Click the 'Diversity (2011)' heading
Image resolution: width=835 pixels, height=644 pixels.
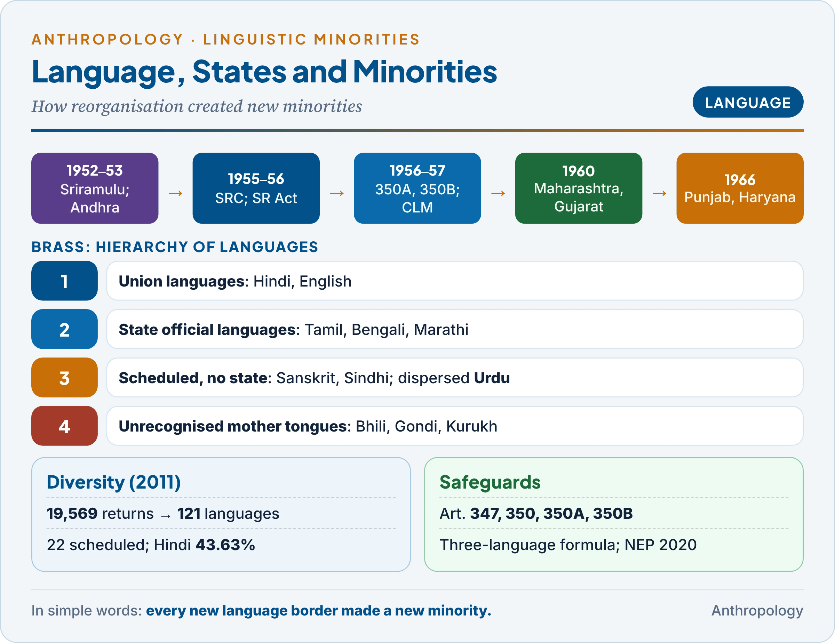(x=113, y=482)
